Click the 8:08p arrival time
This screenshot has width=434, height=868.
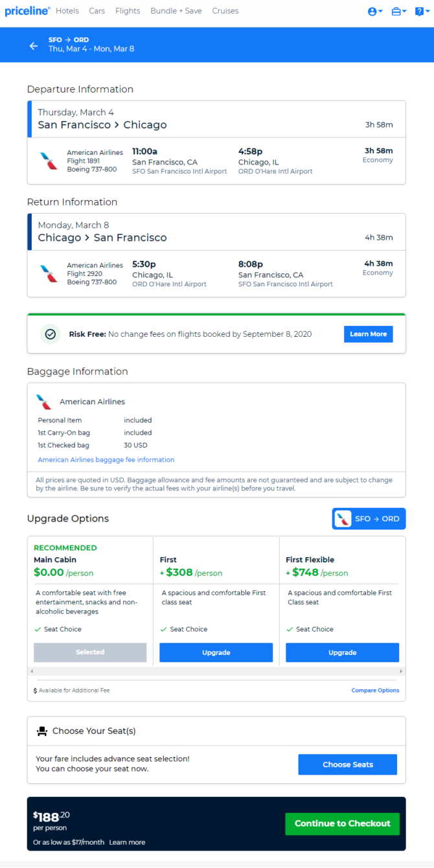pyautogui.click(x=251, y=264)
